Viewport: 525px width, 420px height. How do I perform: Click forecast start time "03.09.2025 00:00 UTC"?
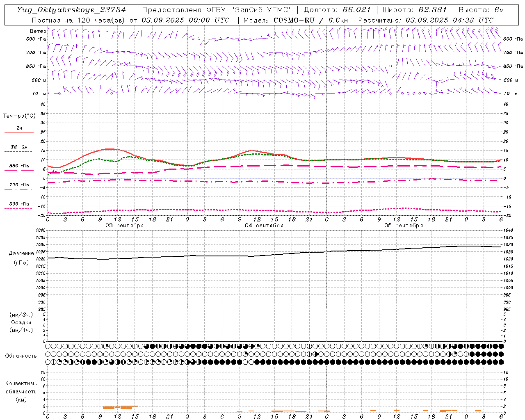(x=185, y=20)
